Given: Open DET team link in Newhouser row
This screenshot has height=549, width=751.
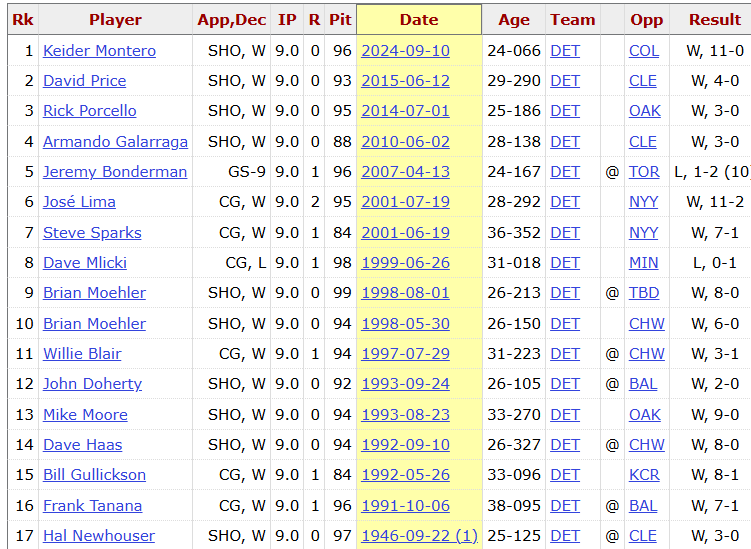Looking at the screenshot, I should pos(565,536).
